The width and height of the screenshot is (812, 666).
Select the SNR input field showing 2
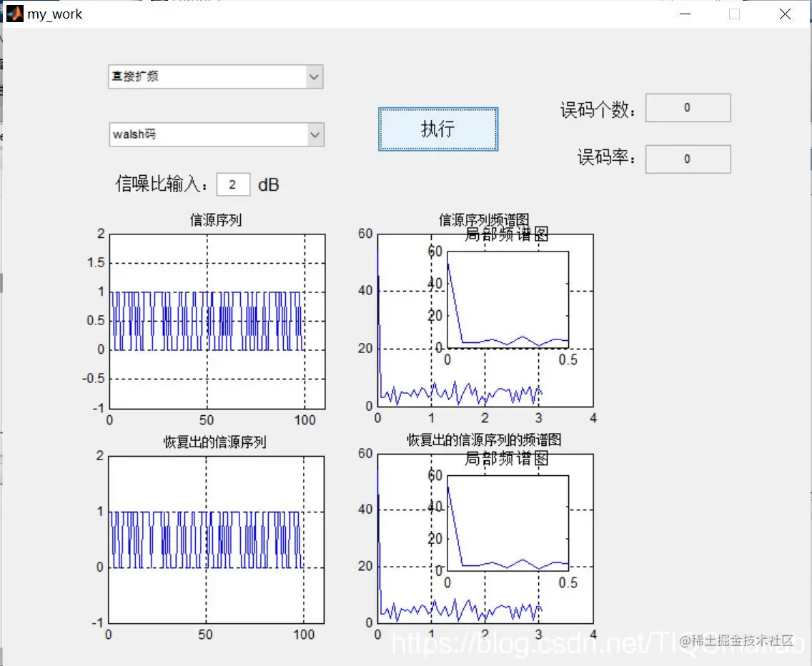(x=233, y=184)
